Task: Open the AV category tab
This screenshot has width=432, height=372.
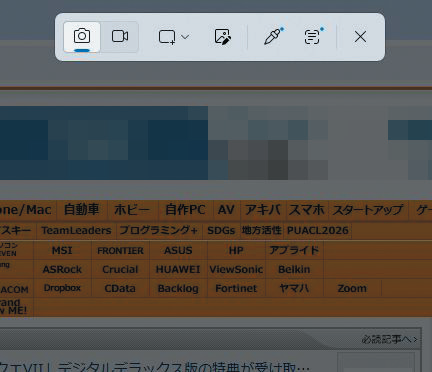Action: click(x=226, y=210)
